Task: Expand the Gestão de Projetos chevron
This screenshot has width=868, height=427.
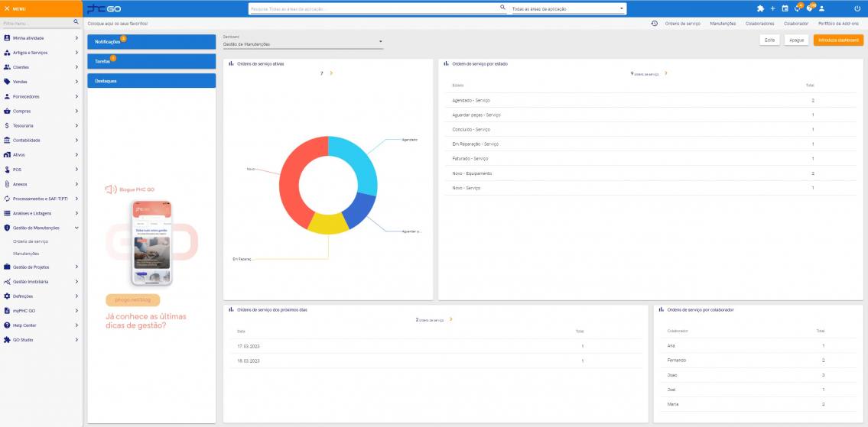Action: pos(76,267)
